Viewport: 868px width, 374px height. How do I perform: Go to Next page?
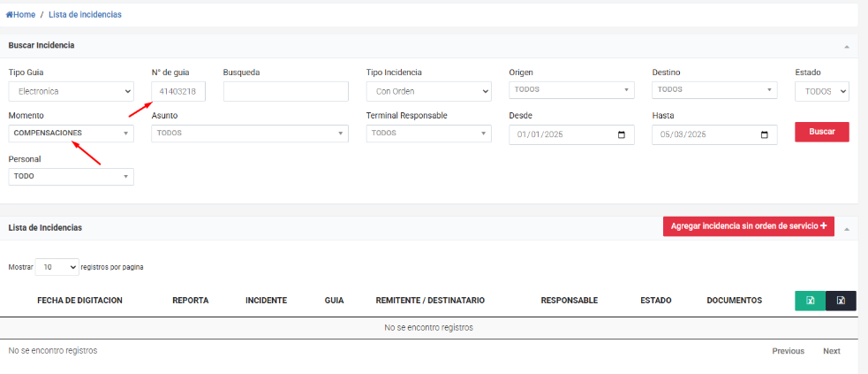[832, 351]
